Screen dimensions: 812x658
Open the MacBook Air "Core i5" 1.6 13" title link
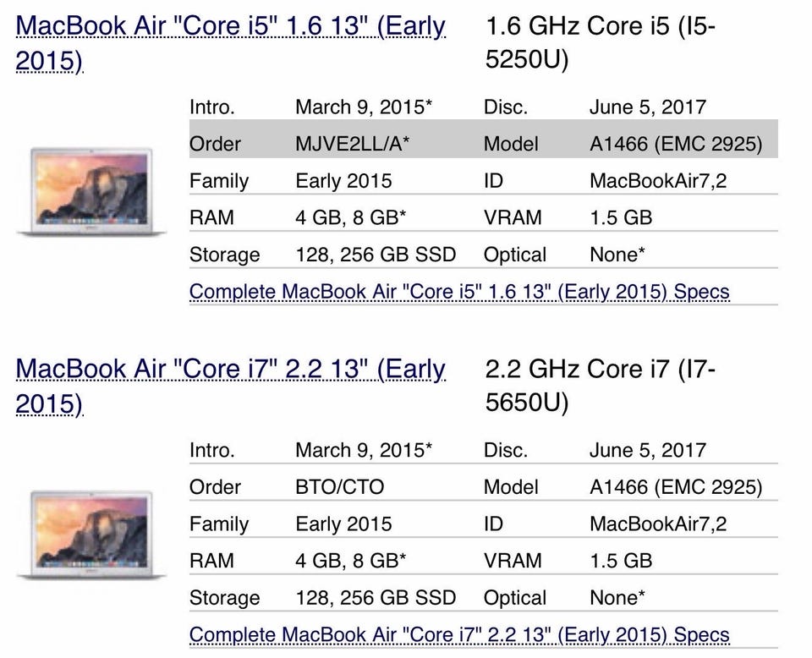coord(230,27)
